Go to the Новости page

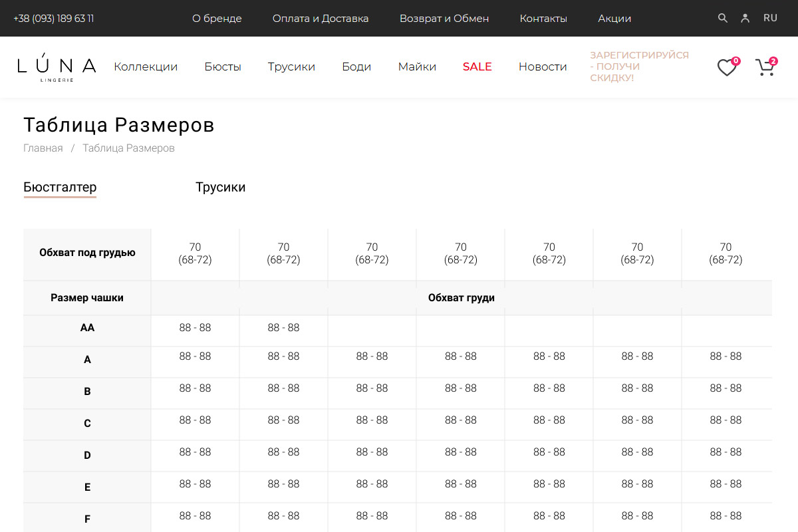(x=543, y=66)
